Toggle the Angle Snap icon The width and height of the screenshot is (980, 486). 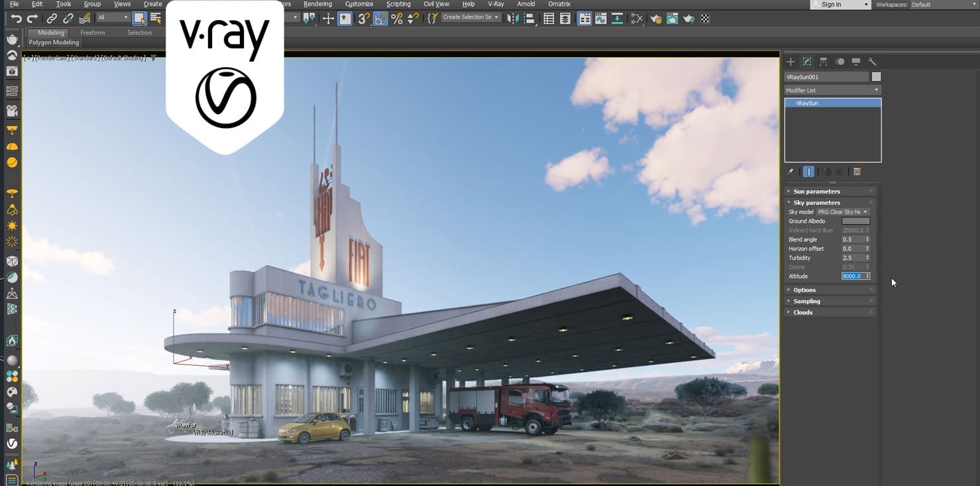pyautogui.click(x=380, y=19)
